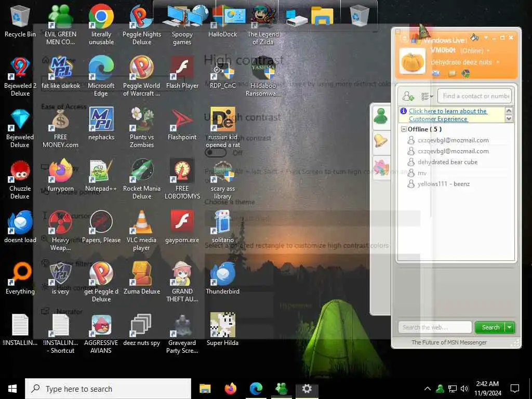Show hidden system tray icons chevron
Viewport: 532px width, 399px height.
tap(428, 389)
